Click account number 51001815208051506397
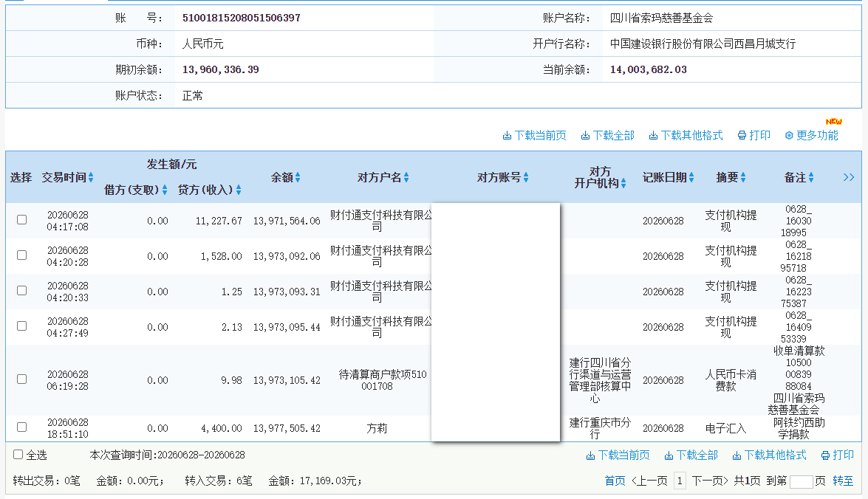Viewport: 868px width, 499px height. [x=242, y=18]
